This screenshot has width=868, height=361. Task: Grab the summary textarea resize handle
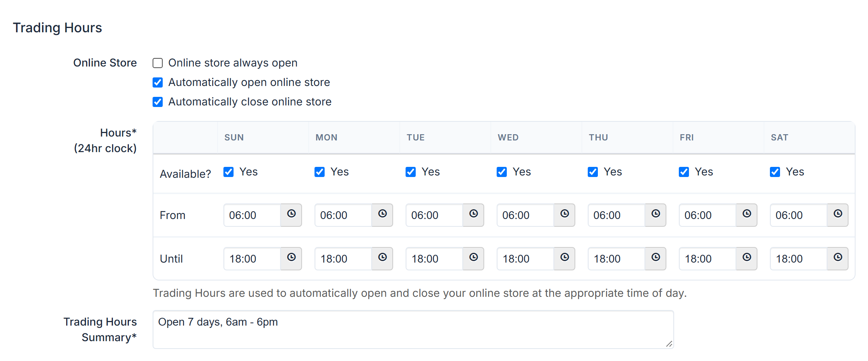669,344
